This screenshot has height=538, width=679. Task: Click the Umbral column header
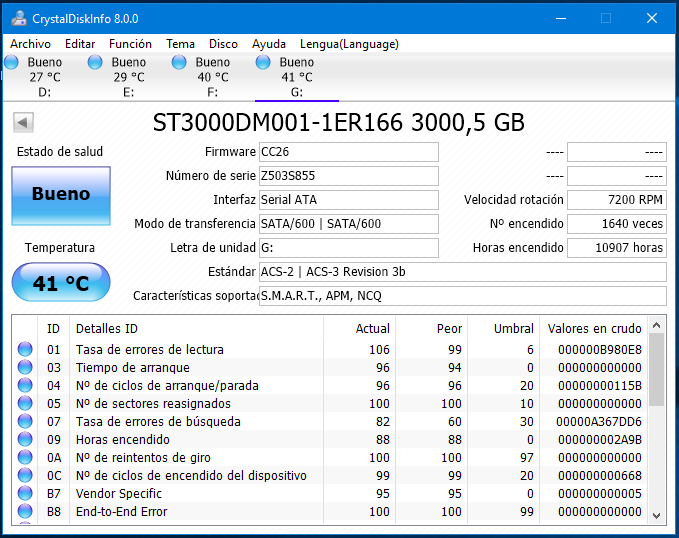tap(503, 329)
